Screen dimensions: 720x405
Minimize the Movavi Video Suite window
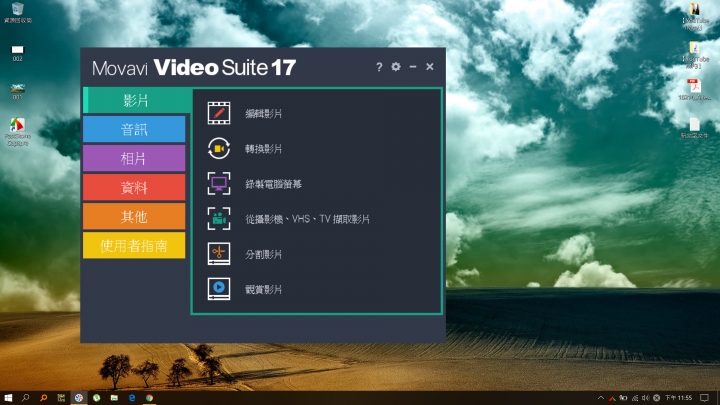click(x=413, y=67)
